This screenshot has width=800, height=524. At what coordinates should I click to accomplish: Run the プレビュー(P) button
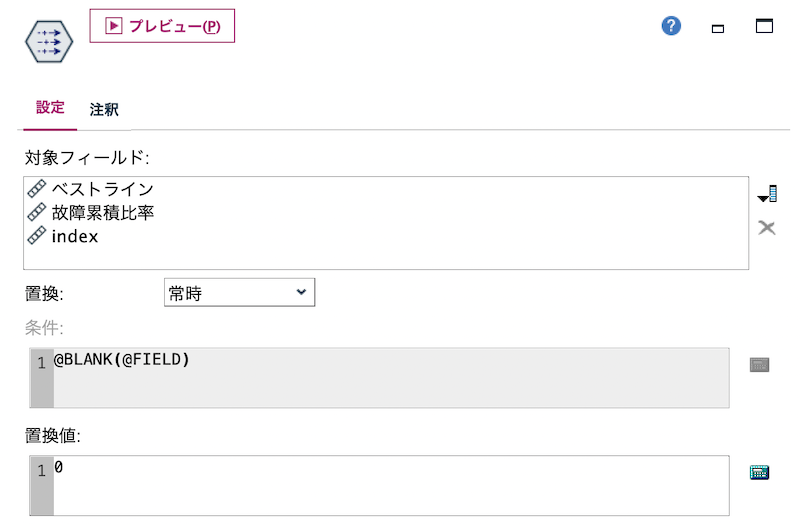[162, 26]
